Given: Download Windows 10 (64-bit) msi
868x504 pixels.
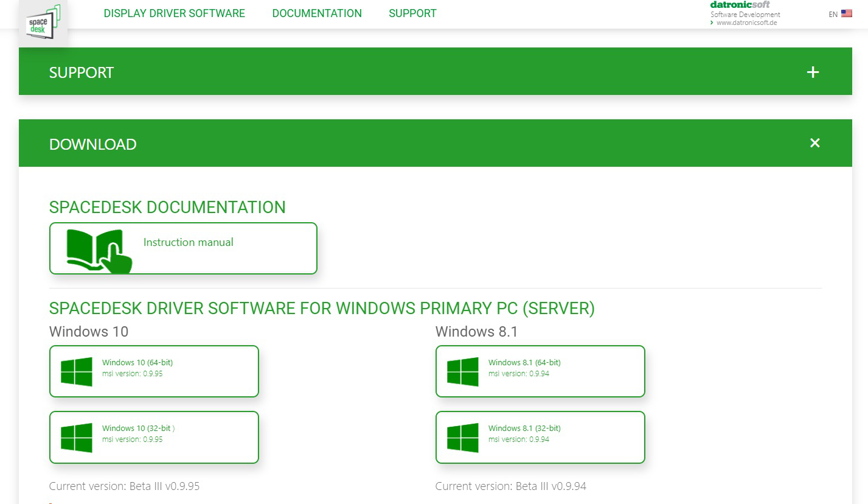Looking at the screenshot, I should point(154,371).
